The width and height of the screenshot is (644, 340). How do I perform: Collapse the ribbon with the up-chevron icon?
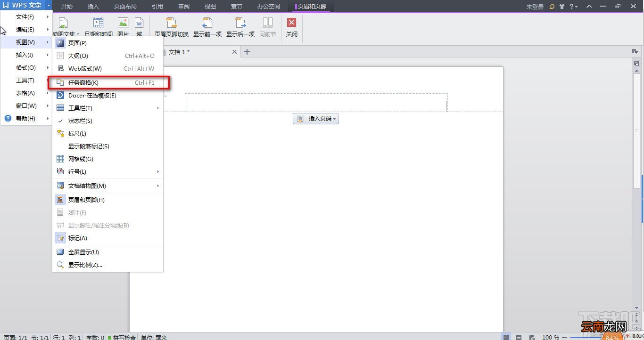click(589, 7)
